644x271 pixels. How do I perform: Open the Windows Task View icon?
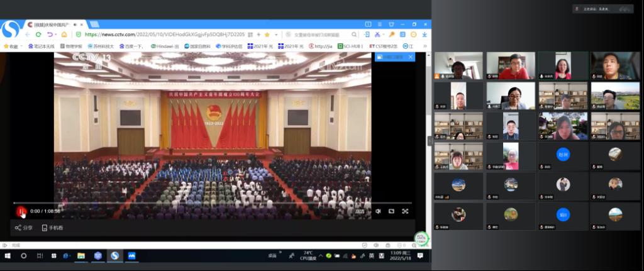[x=40, y=256]
